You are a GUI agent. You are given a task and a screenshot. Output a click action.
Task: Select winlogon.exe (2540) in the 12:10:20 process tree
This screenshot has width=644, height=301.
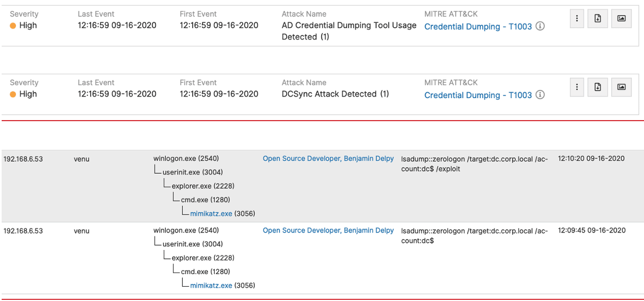tap(186, 158)
